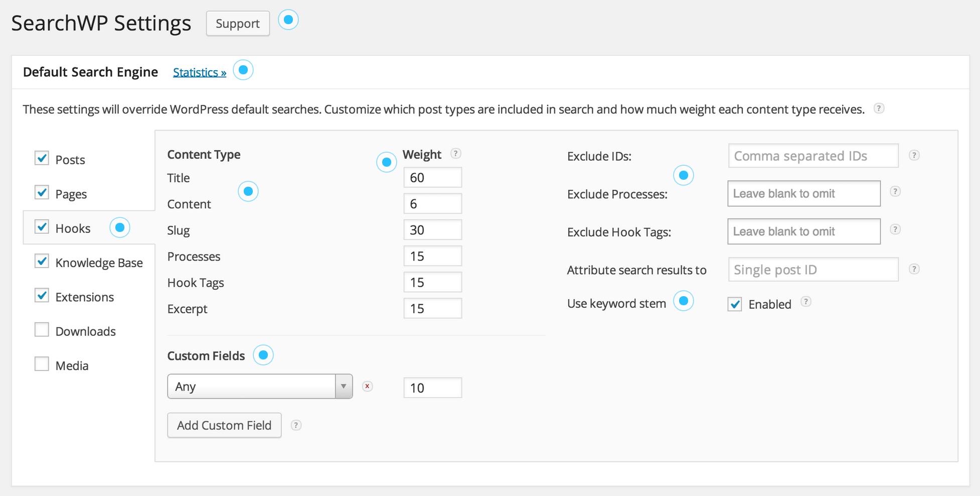
Task: Select the Comma separated IDs input field
Action: click(x=812, y=156)
